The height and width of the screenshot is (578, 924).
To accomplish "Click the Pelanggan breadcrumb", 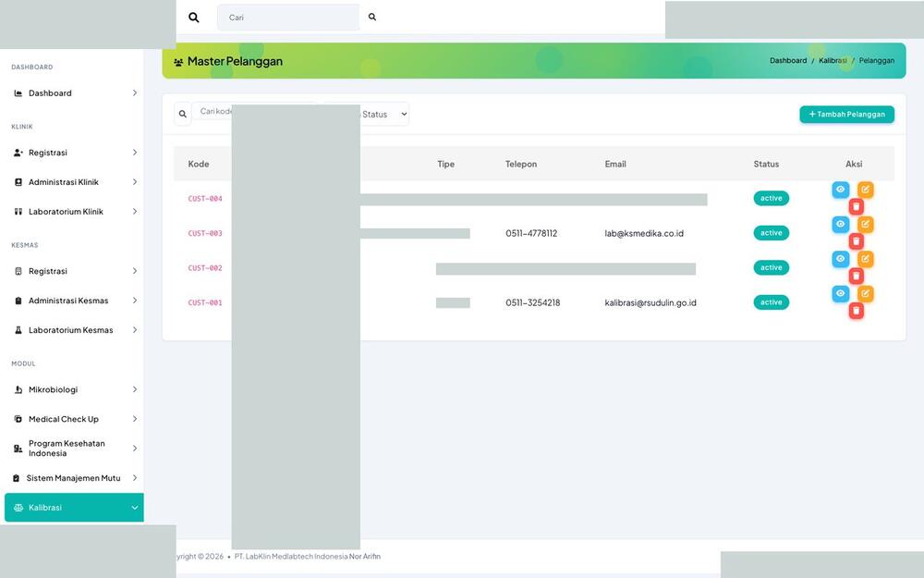I will pyautogui.click(x=876, y=61).
